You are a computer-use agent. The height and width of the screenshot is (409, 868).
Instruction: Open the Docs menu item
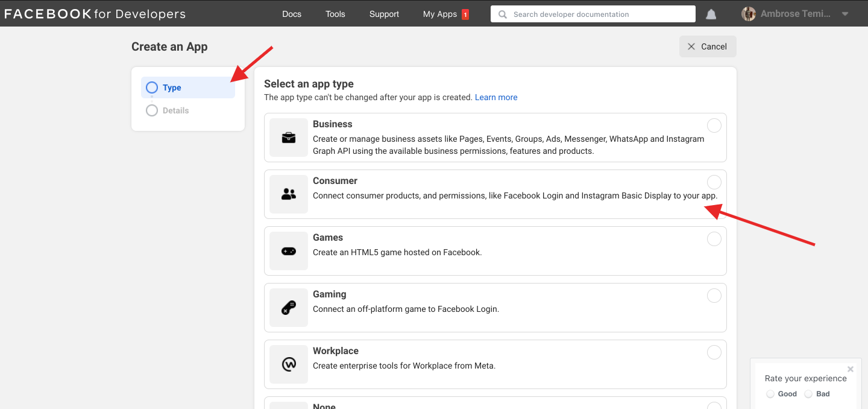coord(292,14)
